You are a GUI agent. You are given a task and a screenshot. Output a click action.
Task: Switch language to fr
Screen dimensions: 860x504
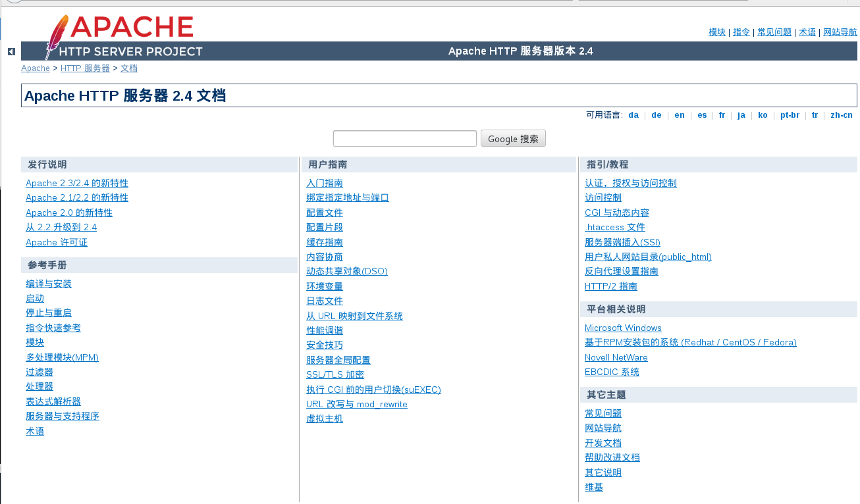click(x=722, y=115)
